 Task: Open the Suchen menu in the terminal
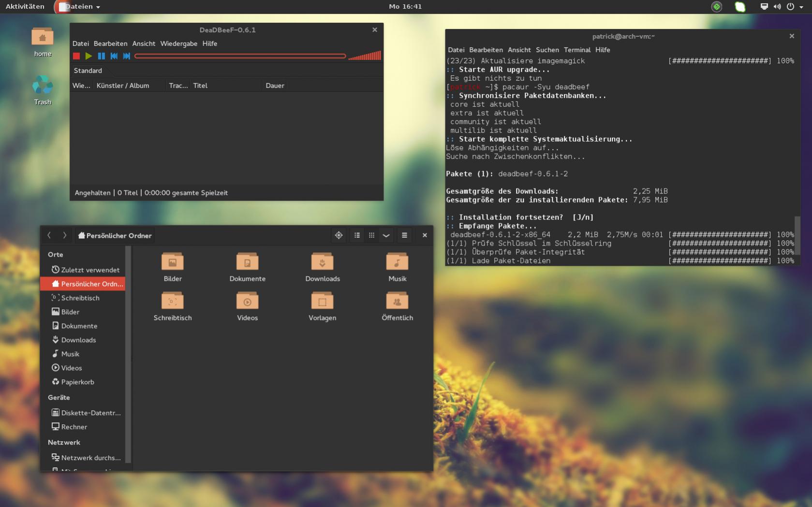[x=547, y=50]
